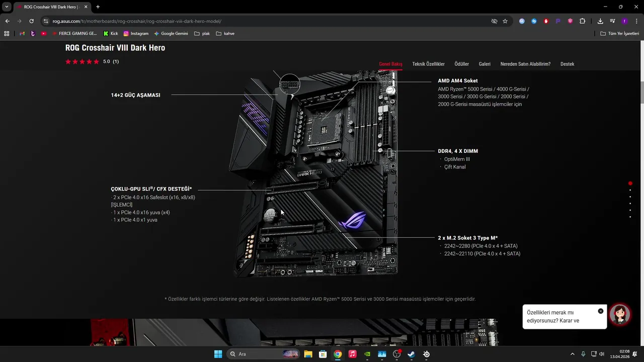Select the active red page-section dot
The image size is (644, 362).
pos(630,184)
